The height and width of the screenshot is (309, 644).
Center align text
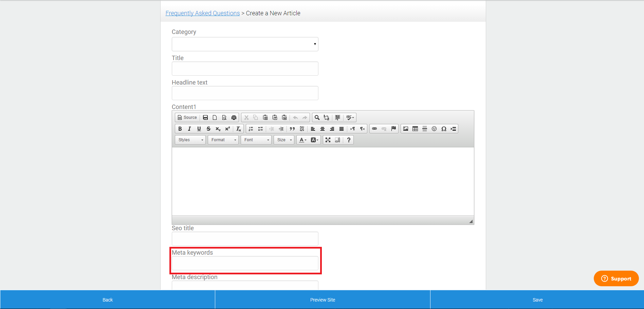323,129
